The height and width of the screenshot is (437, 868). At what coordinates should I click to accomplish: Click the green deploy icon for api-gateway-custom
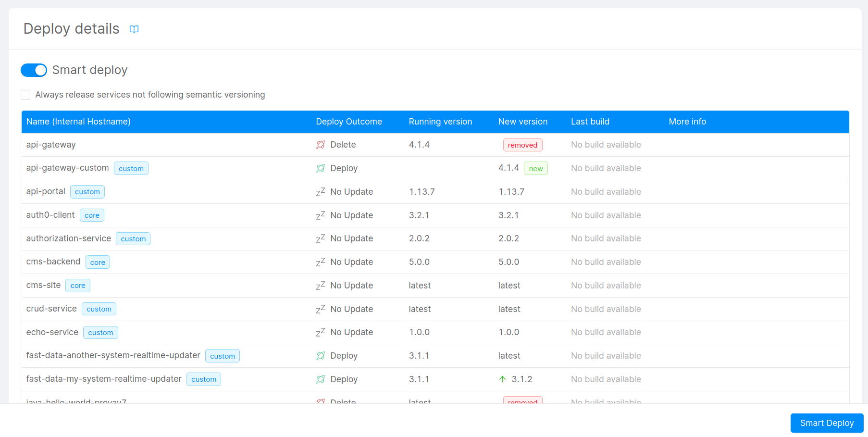point(321,168)
